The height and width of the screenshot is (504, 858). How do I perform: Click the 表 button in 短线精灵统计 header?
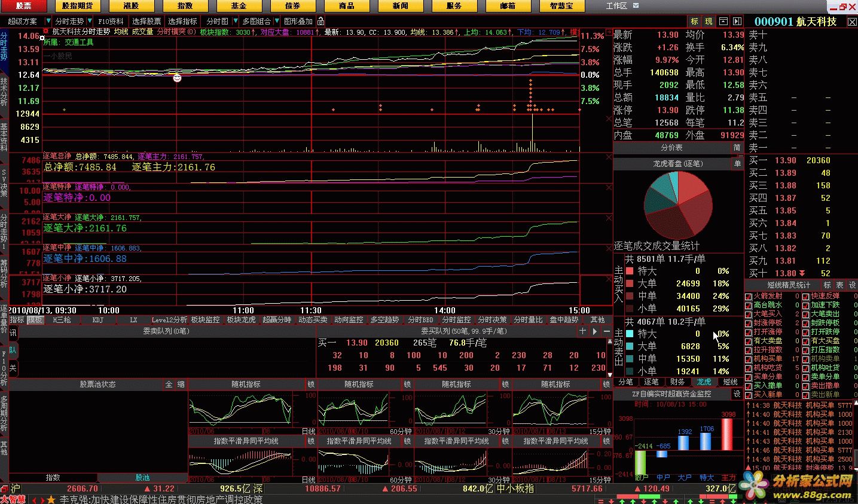[x=839, y=285]
